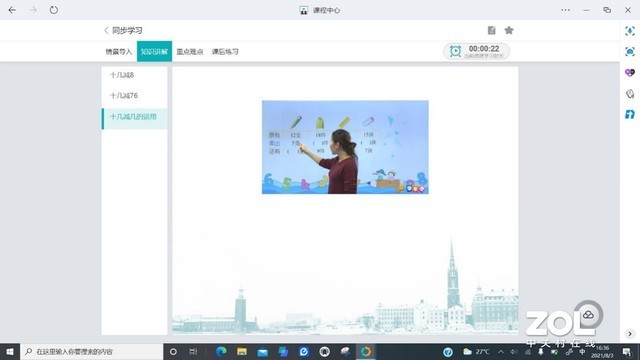Click the 00:00:22 study timer readout
The height and width of the screenshot is (360, 640).
tap(484, 49)
